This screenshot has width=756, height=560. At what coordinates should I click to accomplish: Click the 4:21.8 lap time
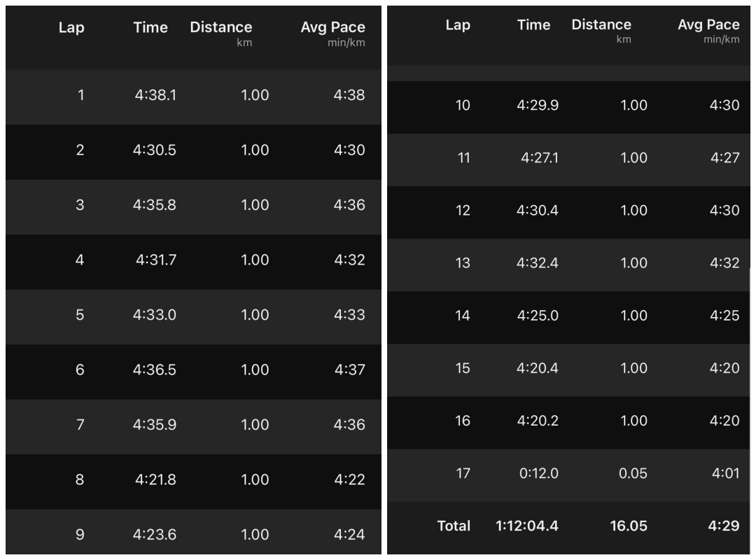coord(156,479)
